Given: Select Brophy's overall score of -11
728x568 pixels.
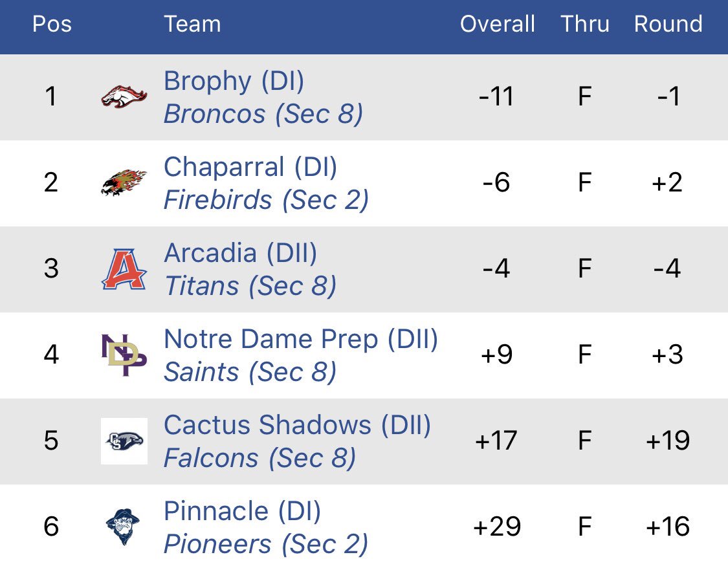Looking at the screenshot, I should 496,97.
